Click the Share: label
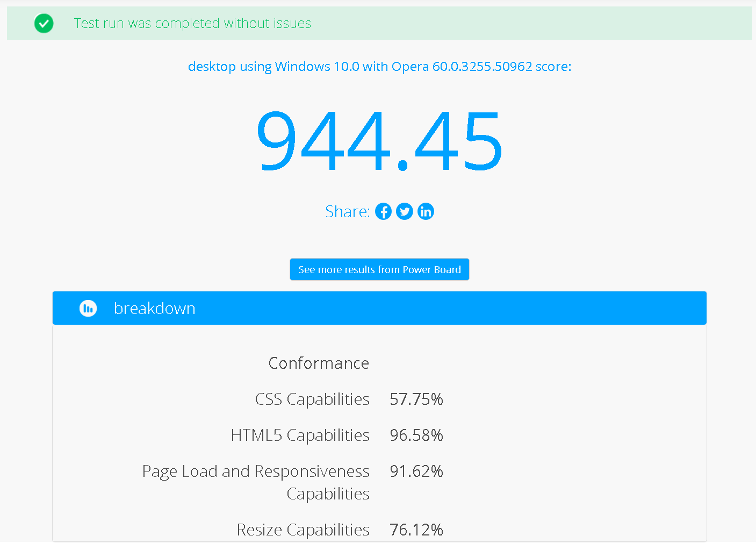This screenshot has height=543, width=756. click(348, 211)
